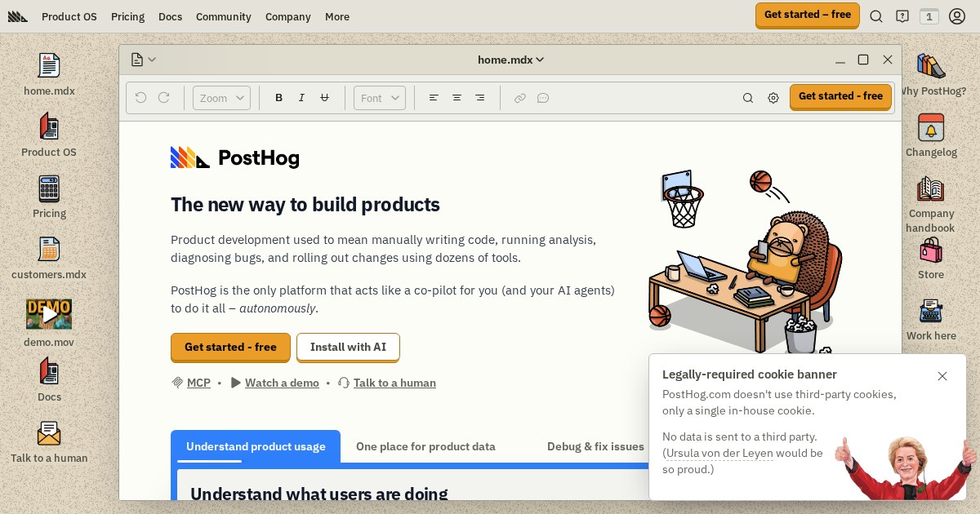The height and width of the screenshot is (514, 980).
Task: Open the customers.mdx desktop icon
Action: 49,258
